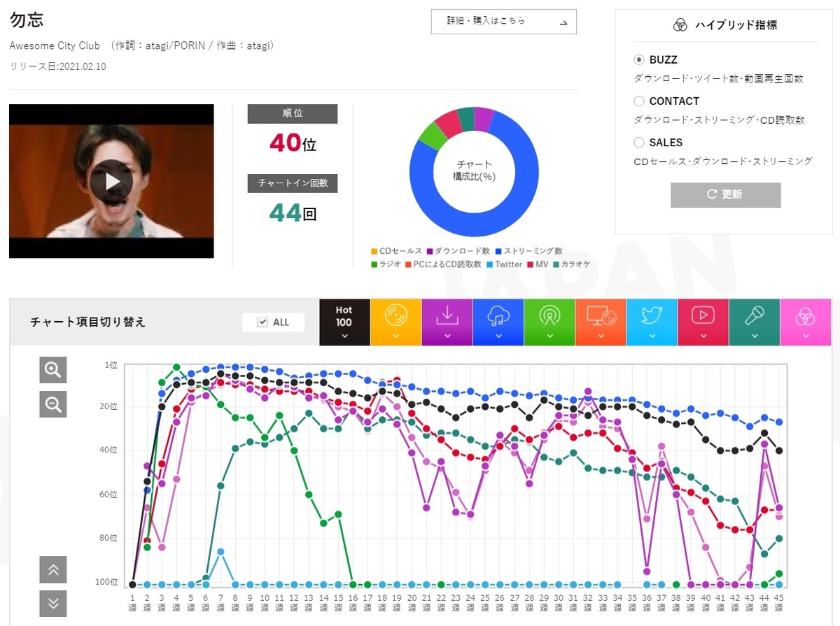
Task: Play the 勿忘 music video
Action: coord(111,181)
